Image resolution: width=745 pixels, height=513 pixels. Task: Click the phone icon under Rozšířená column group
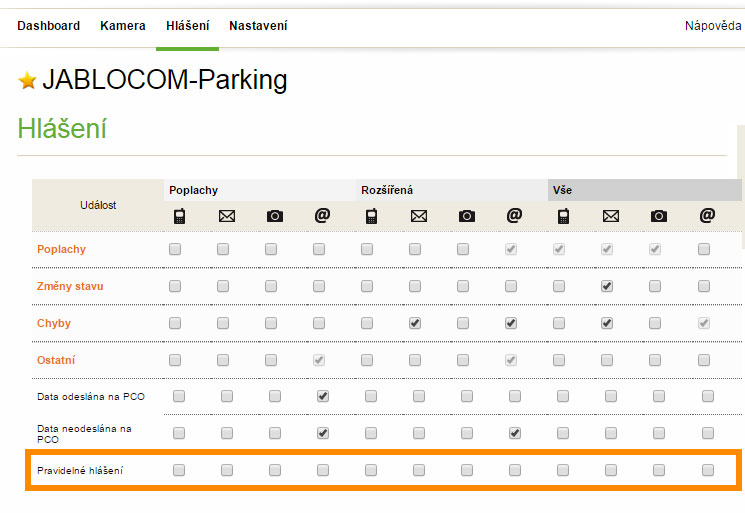click(370, 215)
